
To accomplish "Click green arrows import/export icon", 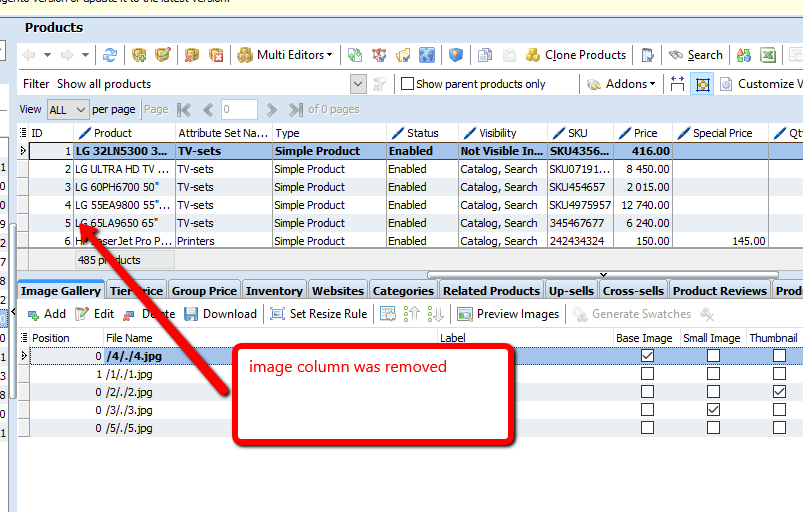I will tap(354, 55).
